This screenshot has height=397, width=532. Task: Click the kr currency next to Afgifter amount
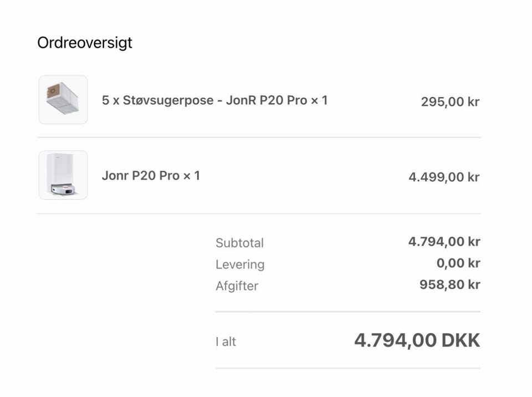tap(474, 284)
